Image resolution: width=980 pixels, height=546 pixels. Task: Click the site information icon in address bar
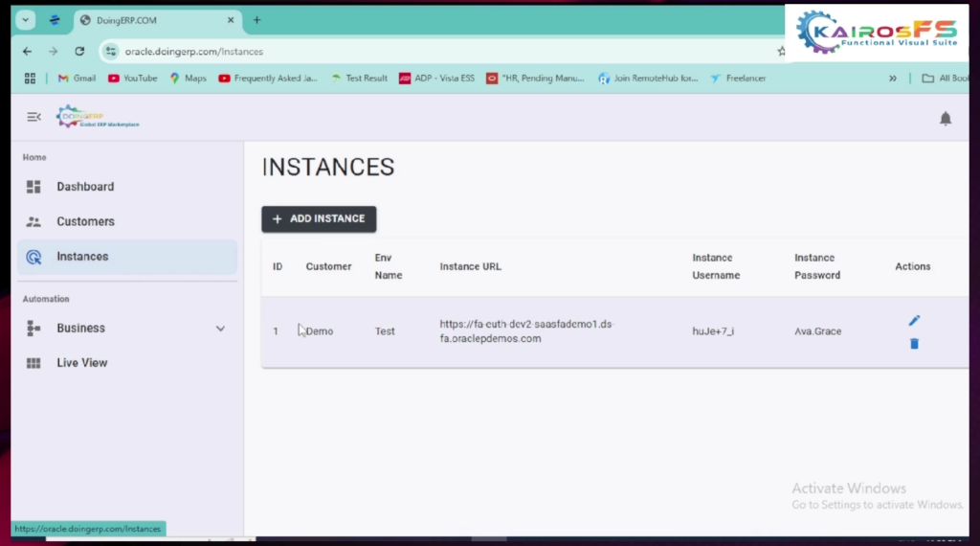[111, 52]
